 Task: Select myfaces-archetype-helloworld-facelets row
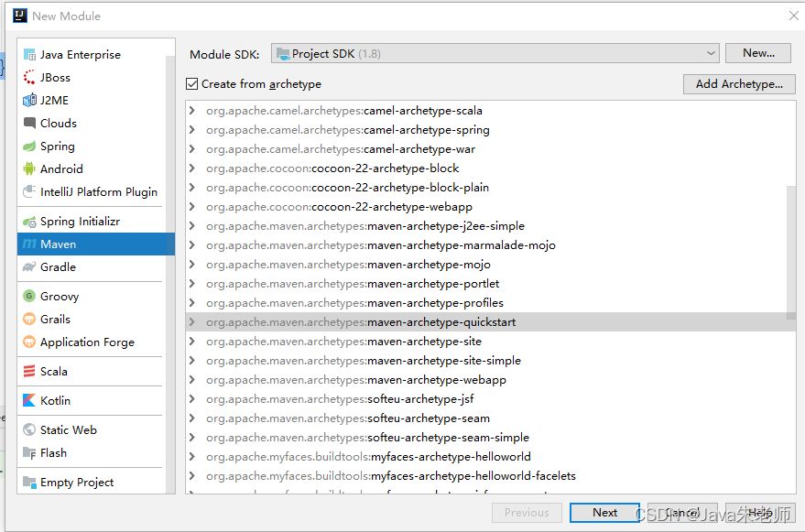[x=491, y=476]
